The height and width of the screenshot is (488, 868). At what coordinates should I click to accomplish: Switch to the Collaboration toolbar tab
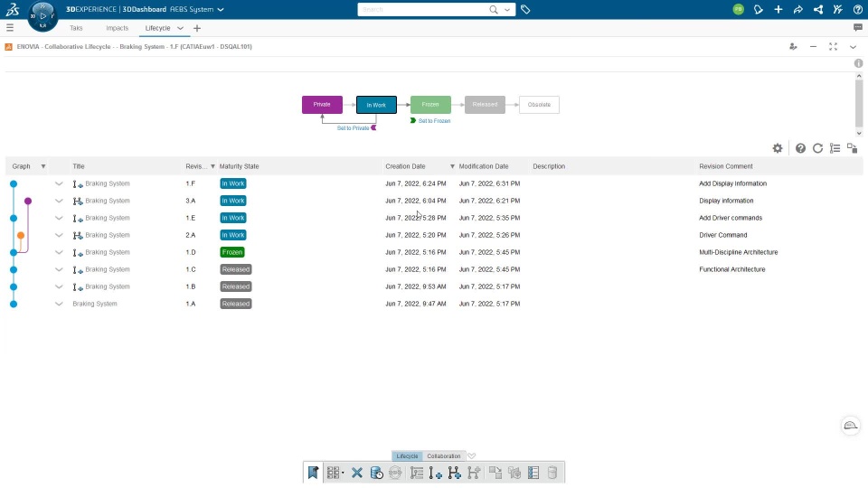point(443,455)
